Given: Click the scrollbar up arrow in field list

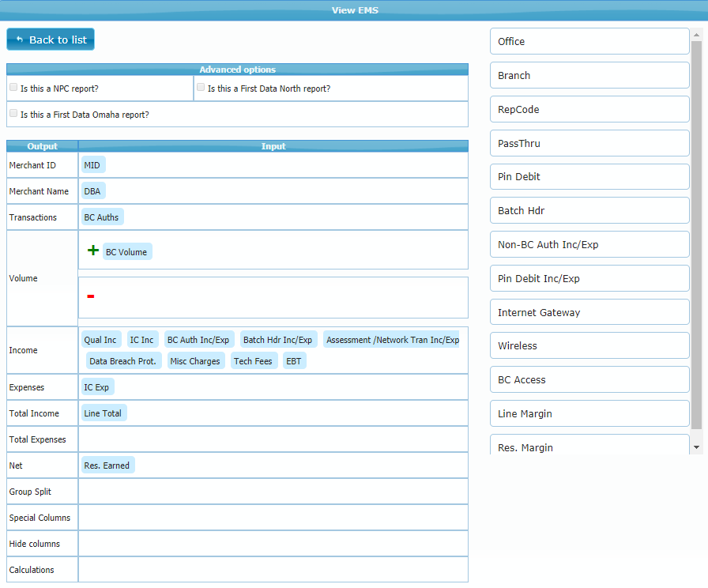Looking at the screenshot, I should click(x=696, y=35).
